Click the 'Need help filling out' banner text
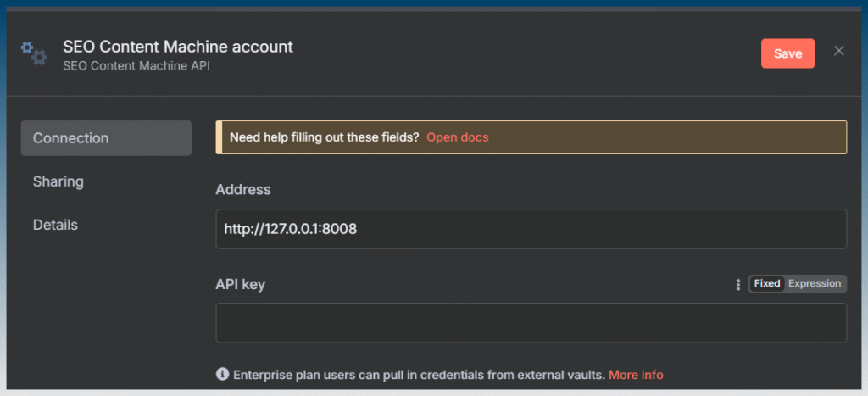The height and width of the screenshot is (396, 868). click(325, 137)
